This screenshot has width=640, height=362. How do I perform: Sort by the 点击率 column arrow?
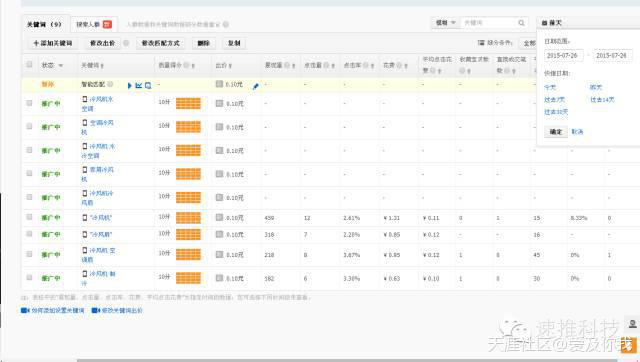pos(372,66)
